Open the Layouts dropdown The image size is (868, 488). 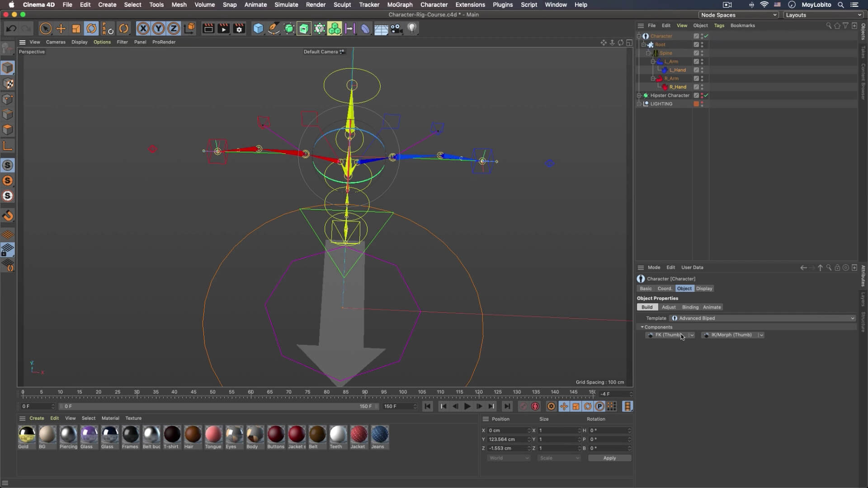823,15
